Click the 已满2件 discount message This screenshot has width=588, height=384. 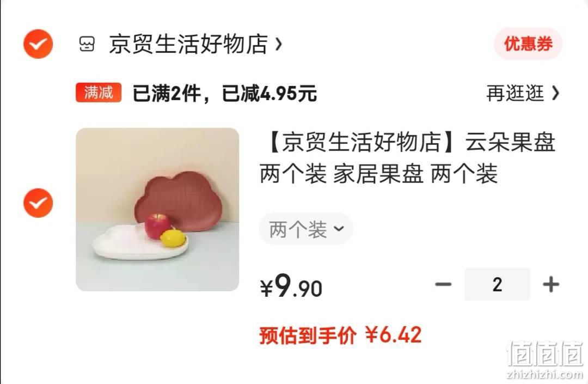(x=224, y=93)
